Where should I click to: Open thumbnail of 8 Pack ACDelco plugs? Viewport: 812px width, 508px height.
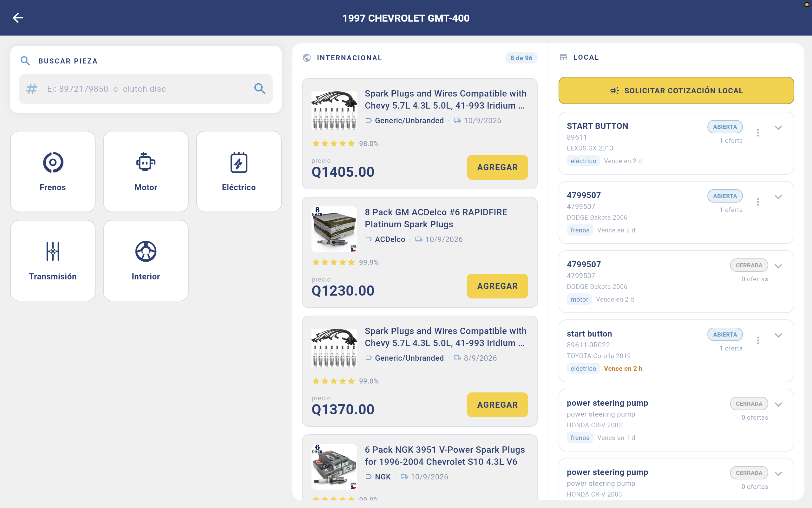[x=334, y=229]
